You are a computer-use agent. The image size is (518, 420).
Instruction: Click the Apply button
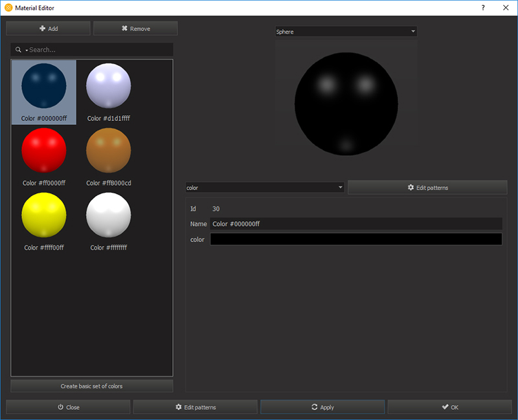pos(322,407)
